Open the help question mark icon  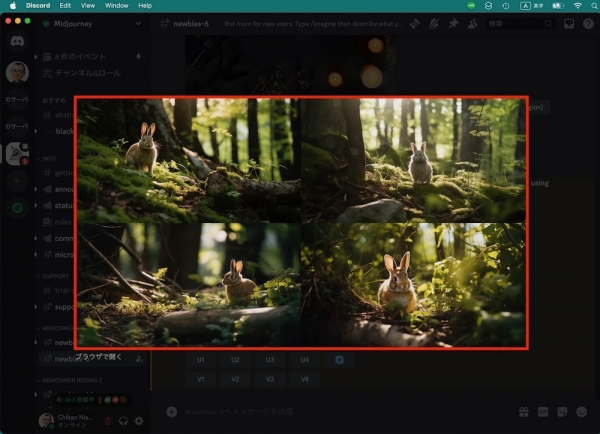(588, 24)
